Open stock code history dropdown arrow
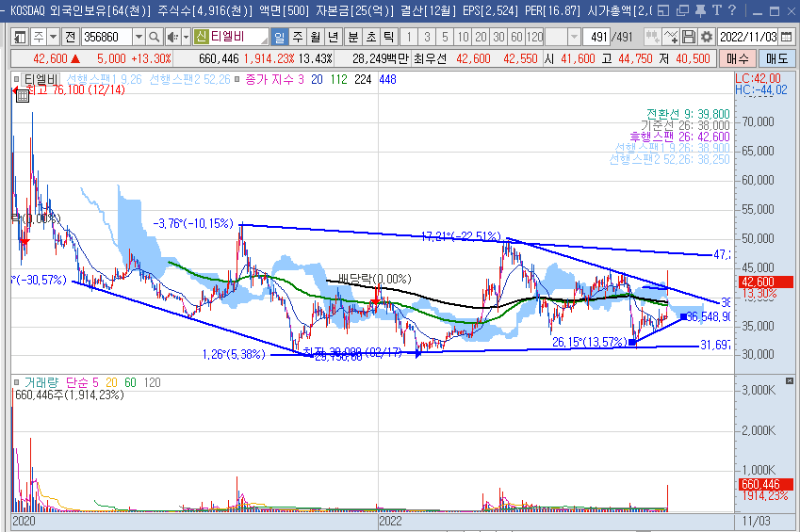This screenshot has height=532, width=800. 139,37
